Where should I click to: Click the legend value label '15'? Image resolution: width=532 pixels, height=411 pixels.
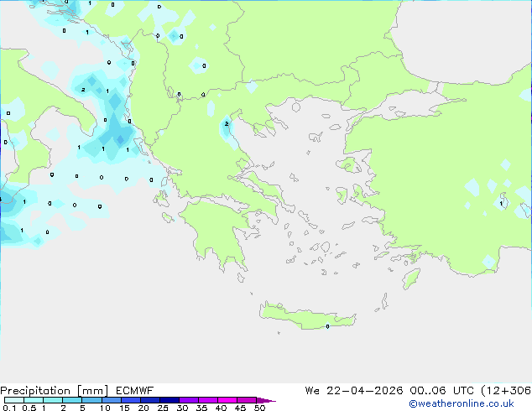click(x=124, y=408)
